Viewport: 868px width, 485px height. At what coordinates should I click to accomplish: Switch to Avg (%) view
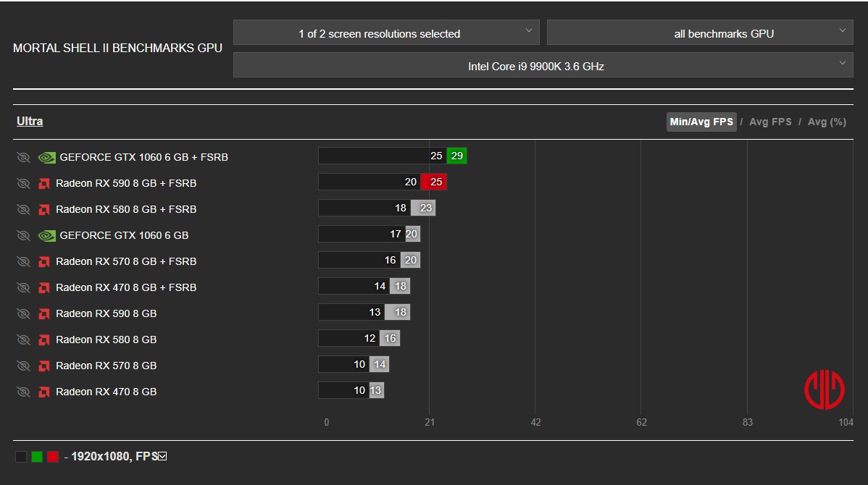tap(827, 122)
